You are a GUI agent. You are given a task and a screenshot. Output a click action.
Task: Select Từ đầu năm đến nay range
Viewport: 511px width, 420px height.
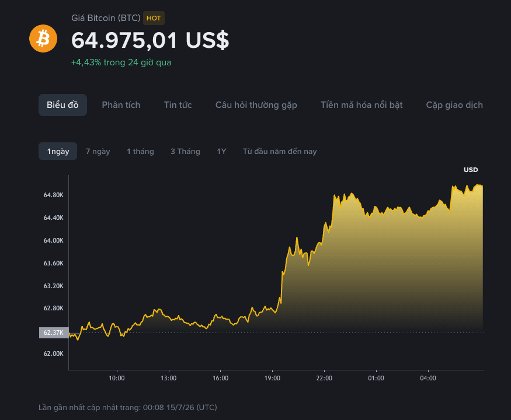[280, 152]
